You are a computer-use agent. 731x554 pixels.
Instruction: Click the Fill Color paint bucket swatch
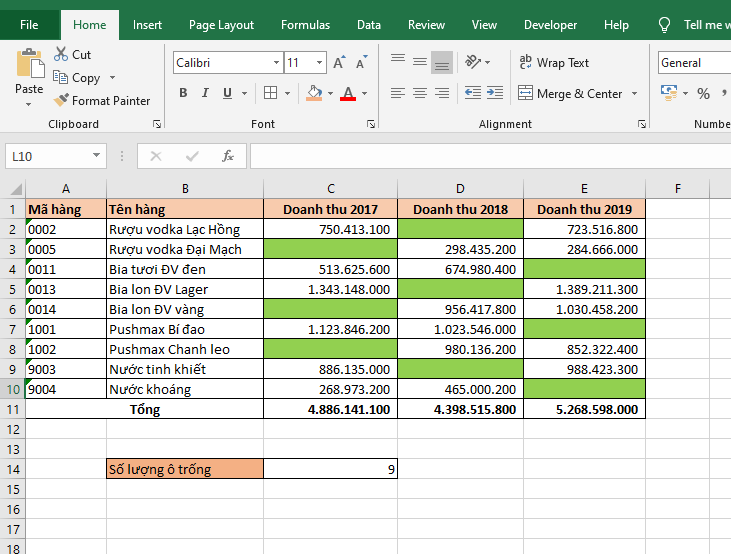(314, 93)
